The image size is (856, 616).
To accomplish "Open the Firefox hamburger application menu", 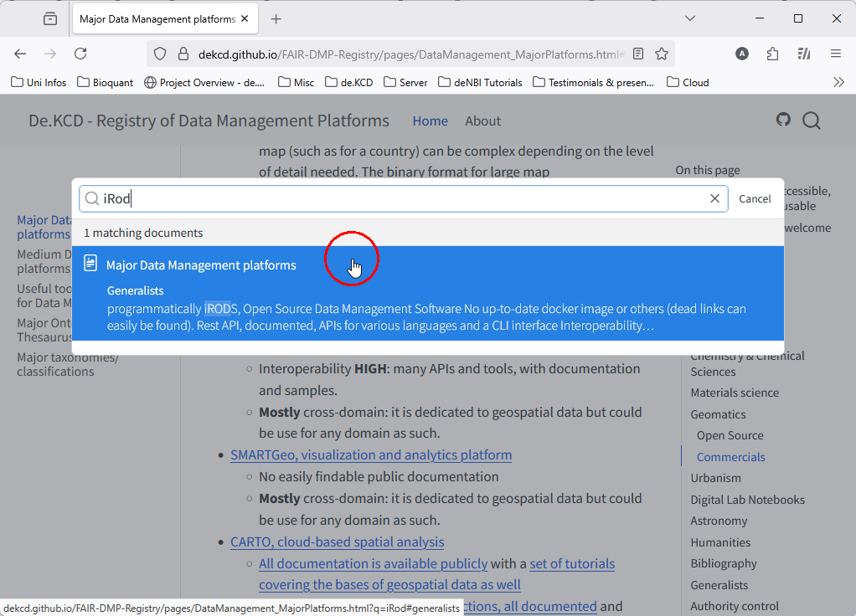I will (x=835, y=54).
